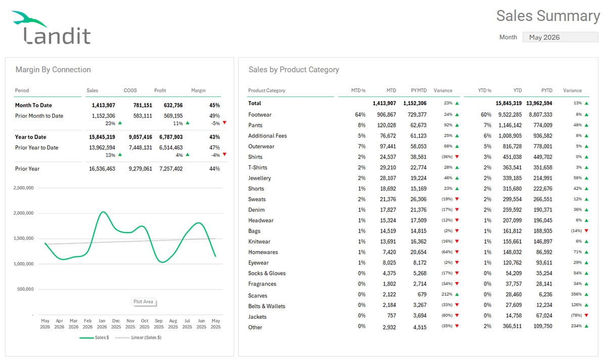Image resolution: width=607 pixels, height=364 pixels.
Task: Click the Belts & Wallets category label
Action: 267,307
